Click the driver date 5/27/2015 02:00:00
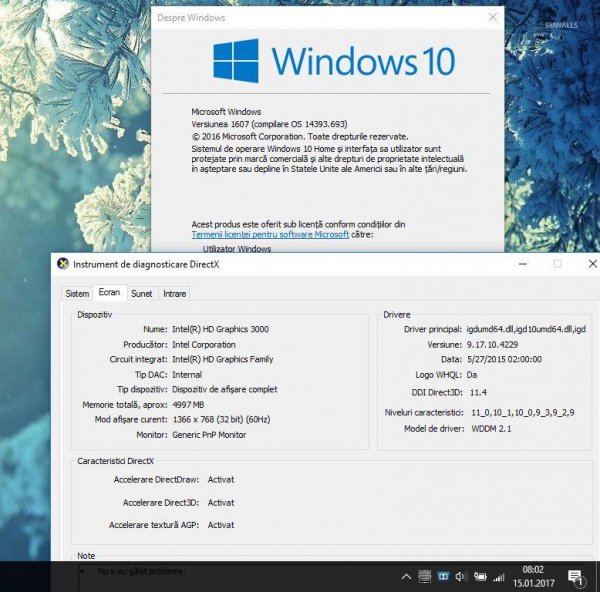The image size is (600, 592). [504, 359]
